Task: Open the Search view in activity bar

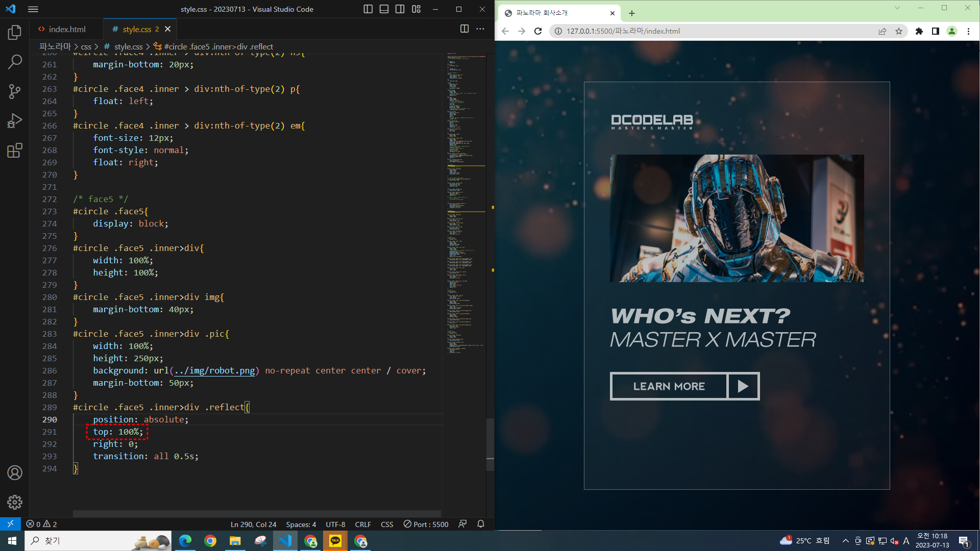Action: pyautogui.click(x=15, y=62)
